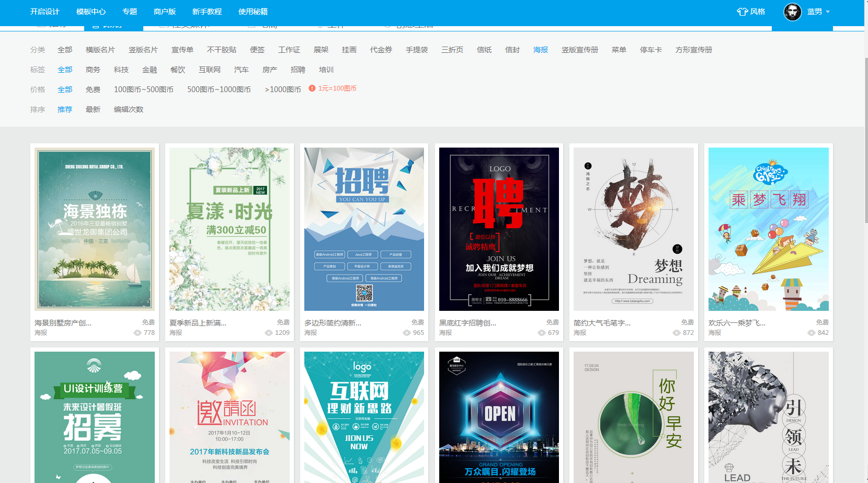868x483 pixels.
Task: Filter category by 工作证
Action: pos(289,50)
